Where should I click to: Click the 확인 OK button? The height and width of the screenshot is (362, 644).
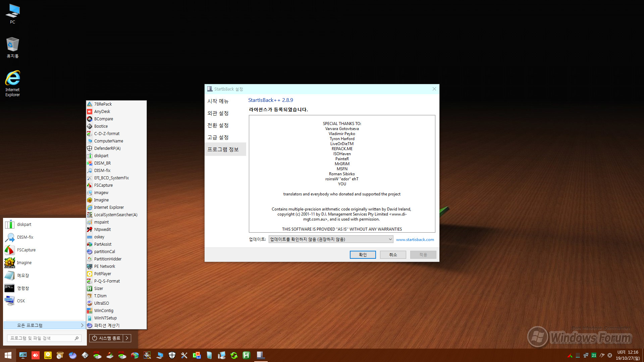click(363, 255)
